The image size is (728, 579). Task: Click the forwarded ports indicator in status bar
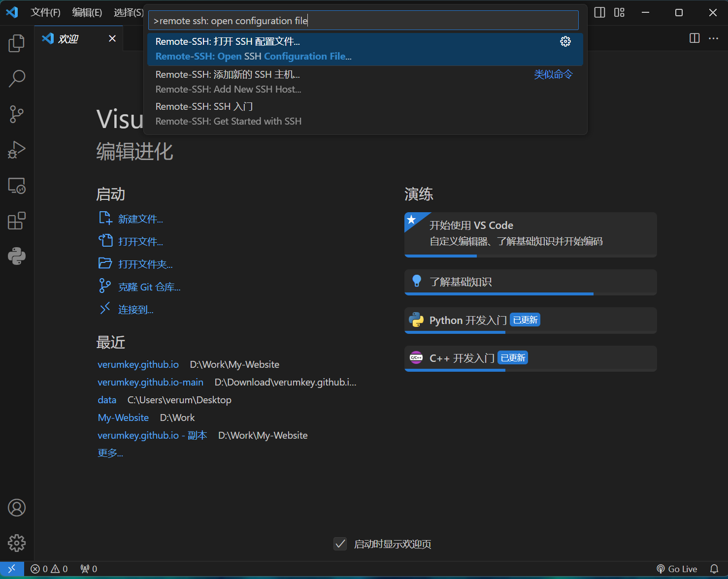pyautogui.click(x=89, y=569)
